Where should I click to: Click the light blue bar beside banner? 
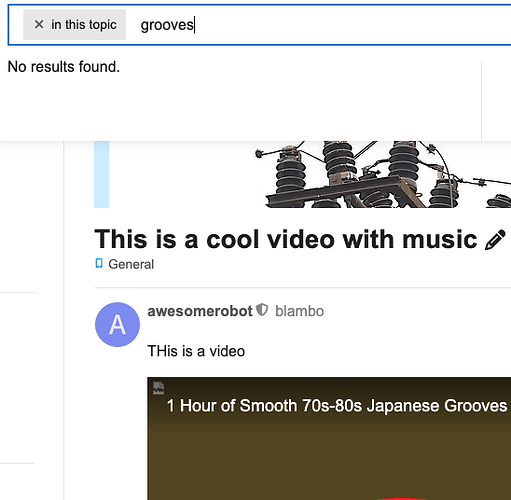click(101, 174)
